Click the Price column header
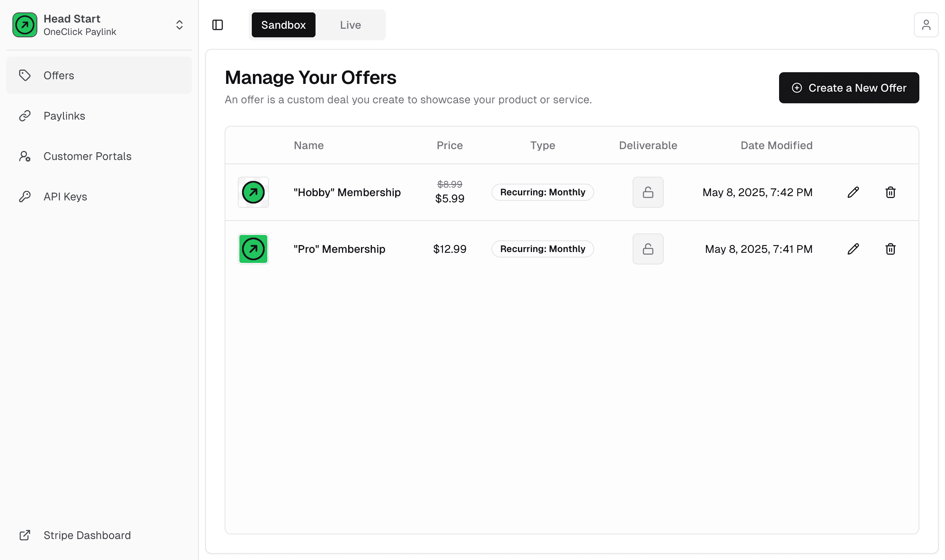 (x=450, y=145)
